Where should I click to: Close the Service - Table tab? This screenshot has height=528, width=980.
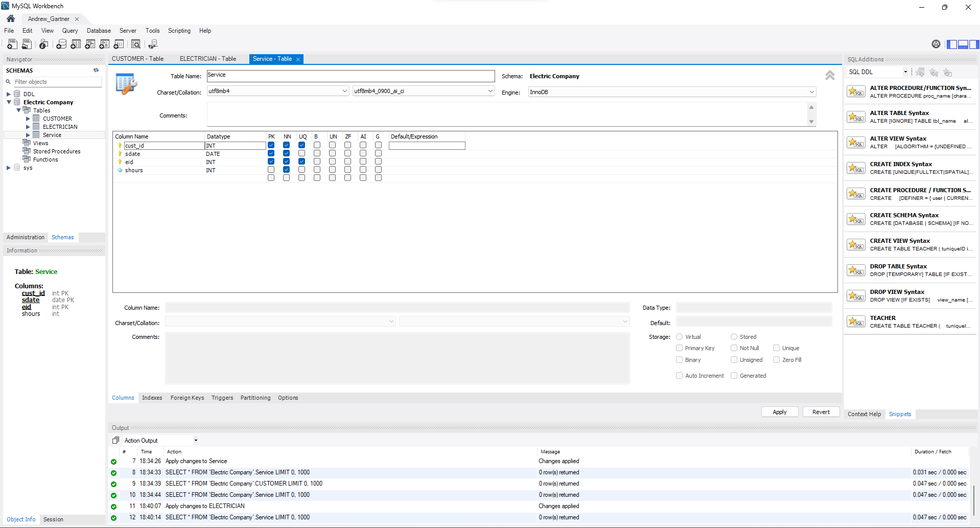[x=298, y=59]
